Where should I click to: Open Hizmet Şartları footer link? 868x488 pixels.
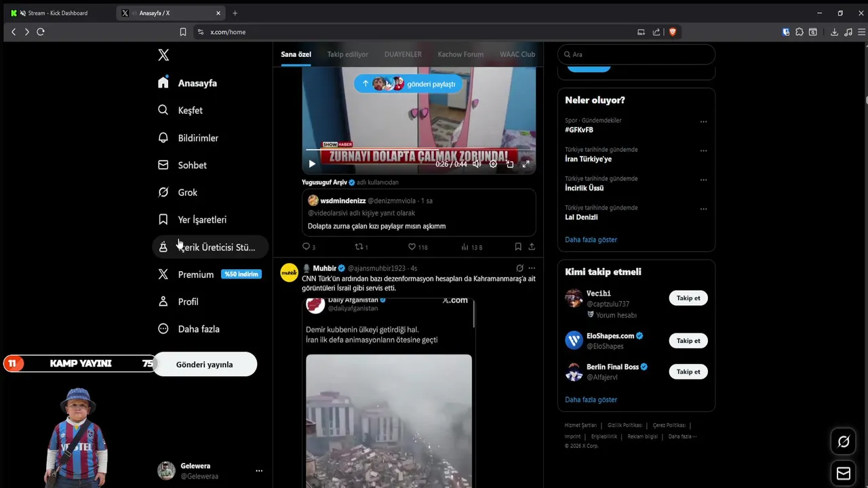580,426
